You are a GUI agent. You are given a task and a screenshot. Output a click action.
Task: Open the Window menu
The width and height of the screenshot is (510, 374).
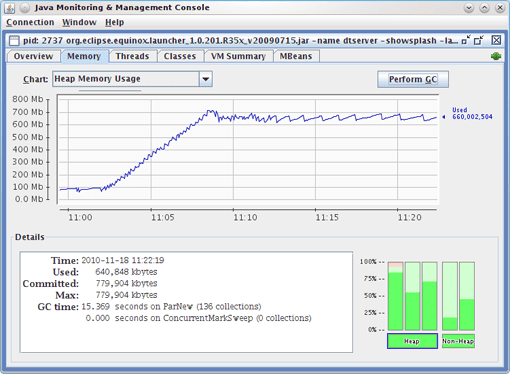pos(79,22)
